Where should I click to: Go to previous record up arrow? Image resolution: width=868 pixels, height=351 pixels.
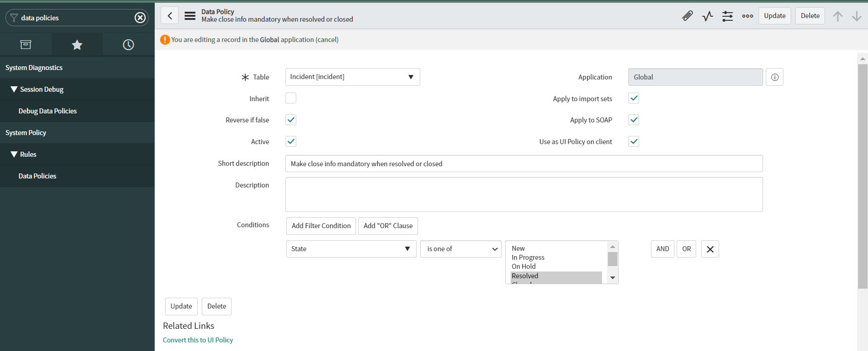838,16
